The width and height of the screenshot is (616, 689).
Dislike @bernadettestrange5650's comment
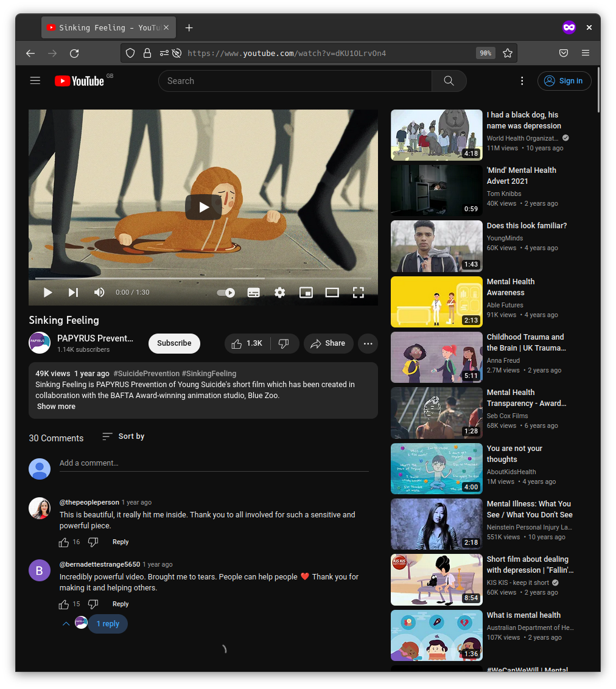coord(93,604)
